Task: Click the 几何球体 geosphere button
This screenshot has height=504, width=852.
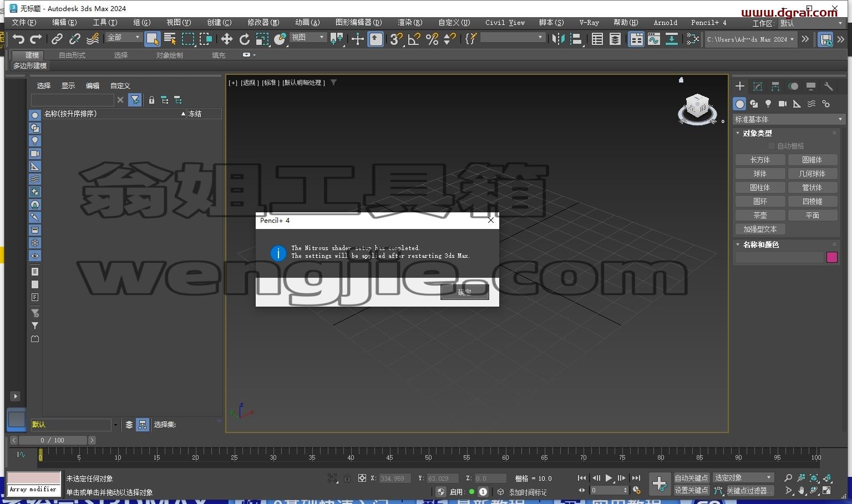Action: (812, 174)
